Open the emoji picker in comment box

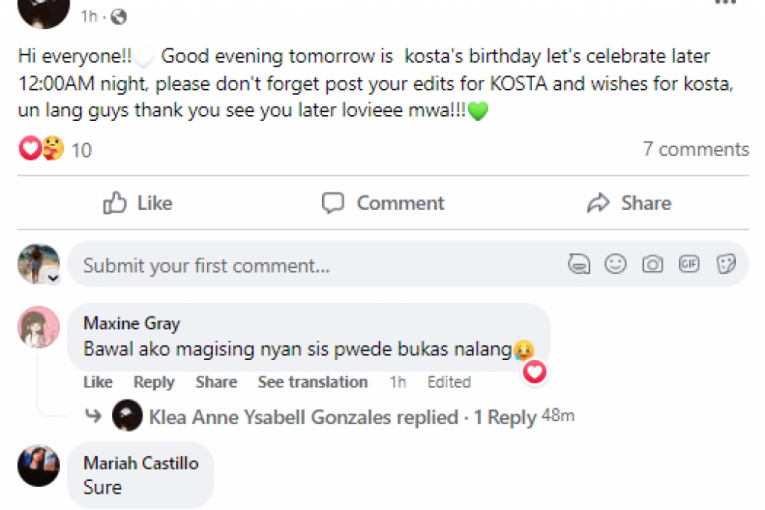click(616, 265)
